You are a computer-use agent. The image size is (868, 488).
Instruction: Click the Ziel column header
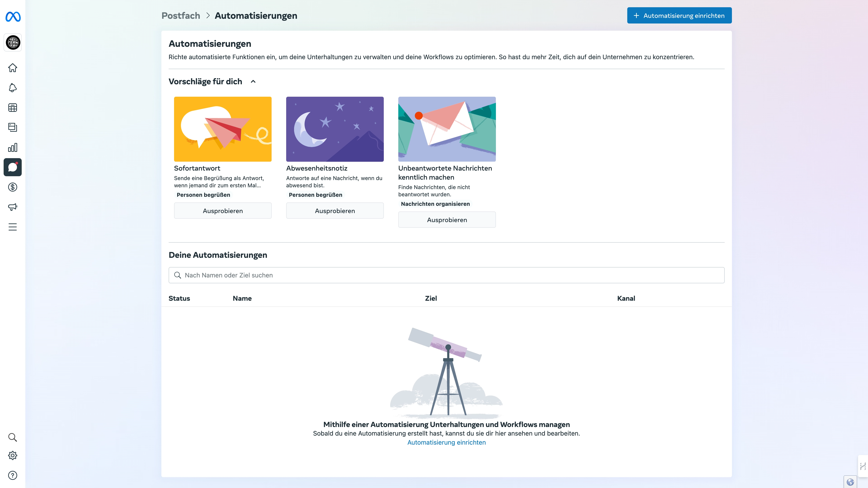click(x=431, y=298)
